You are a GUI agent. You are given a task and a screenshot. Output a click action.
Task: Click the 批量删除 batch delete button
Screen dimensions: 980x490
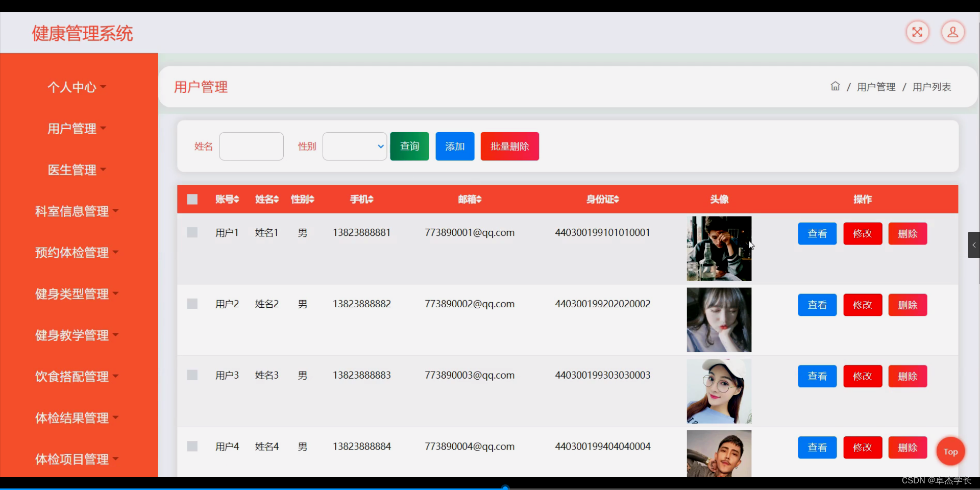coord(509,146)
